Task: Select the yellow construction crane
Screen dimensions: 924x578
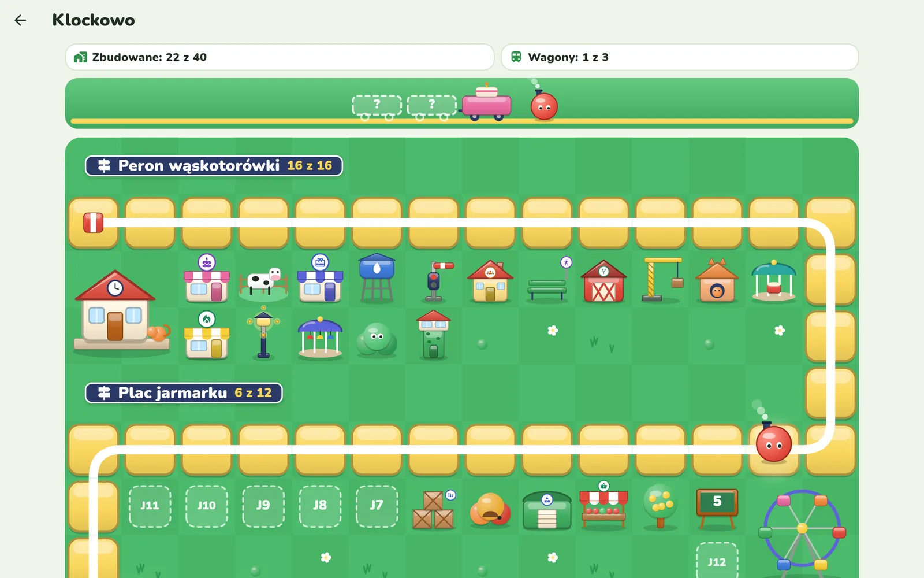Action: tap(662, 280)
